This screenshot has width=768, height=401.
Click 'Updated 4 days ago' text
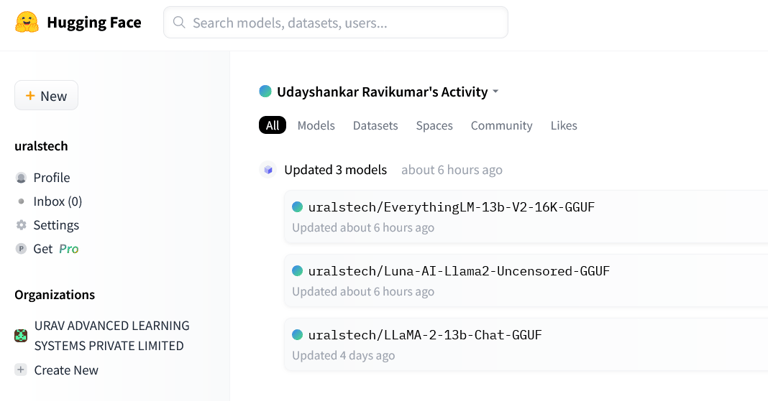coord(343,355)
